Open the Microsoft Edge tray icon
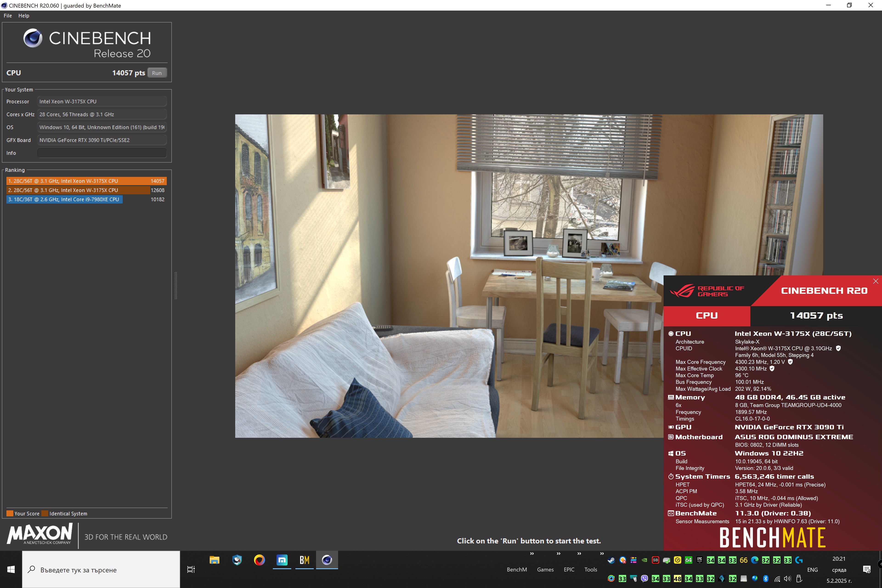The width and height of the screenshot is (882, 588). (755, 560)
